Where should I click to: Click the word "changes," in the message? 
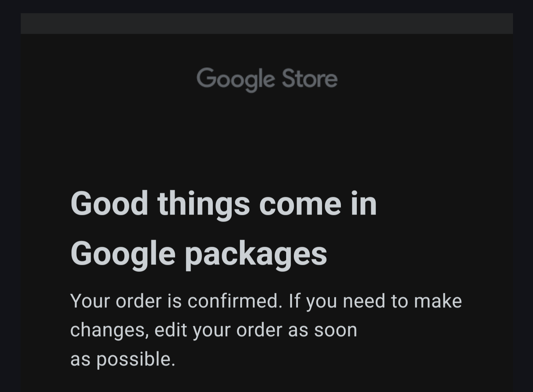pyautogui.click(x=110, y=330)
